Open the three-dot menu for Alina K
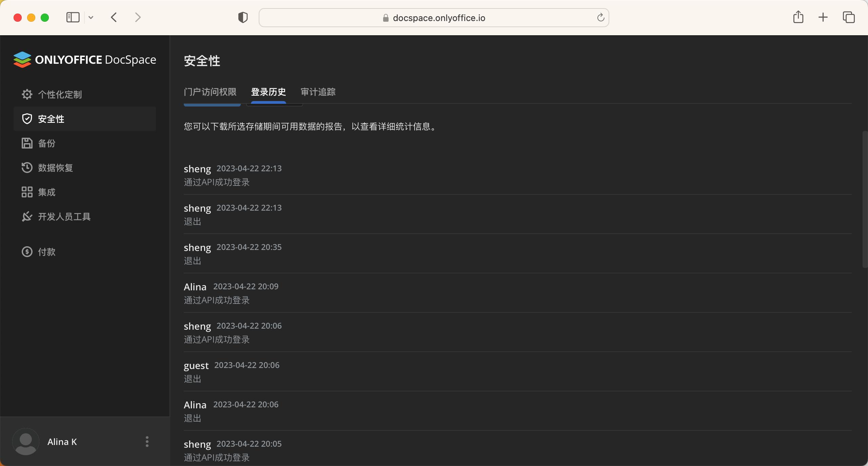 147,442
